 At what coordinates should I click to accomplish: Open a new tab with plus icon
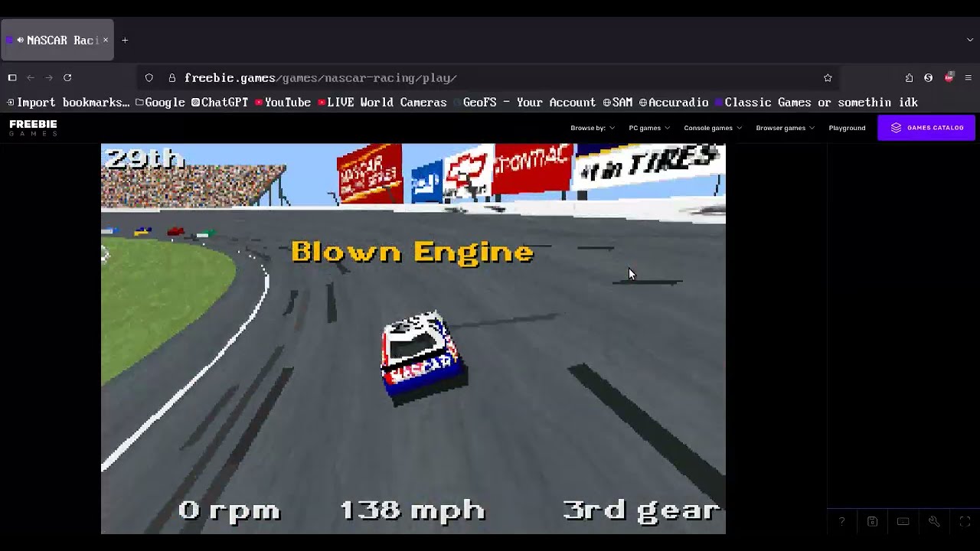point(125,41)
